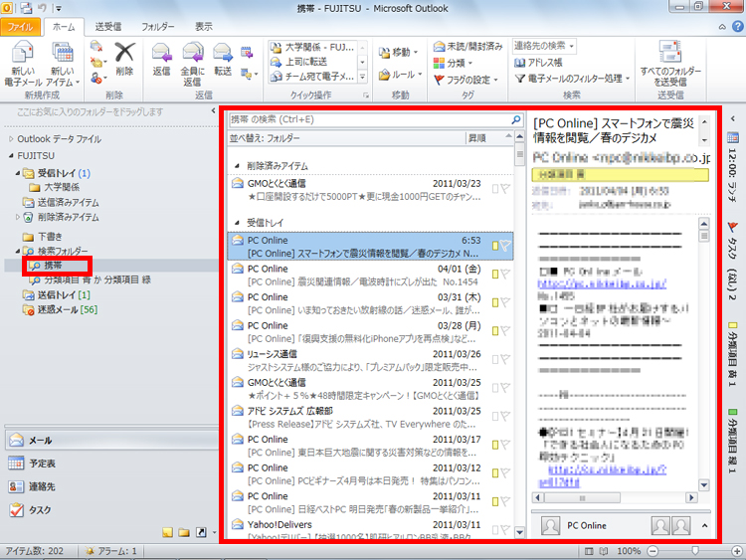The image size is (746, 560).
Task: Open the Rules (ルール) dropdown
Action: point(401,75)
